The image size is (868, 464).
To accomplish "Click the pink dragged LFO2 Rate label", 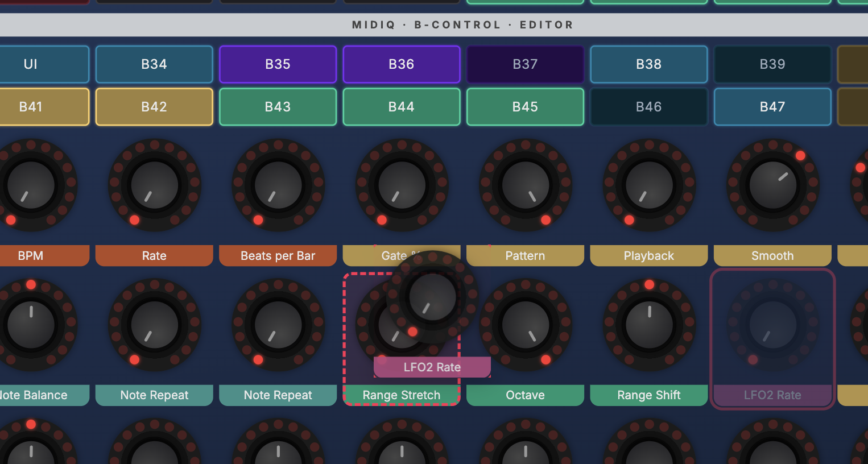I will pos(432,367).
